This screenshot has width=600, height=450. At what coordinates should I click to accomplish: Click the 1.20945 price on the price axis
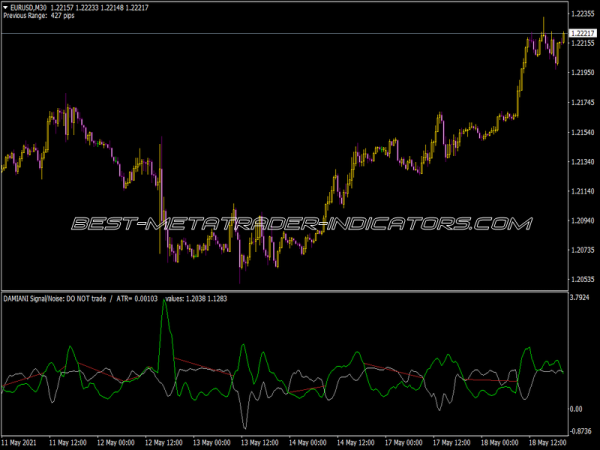[582, 220]
